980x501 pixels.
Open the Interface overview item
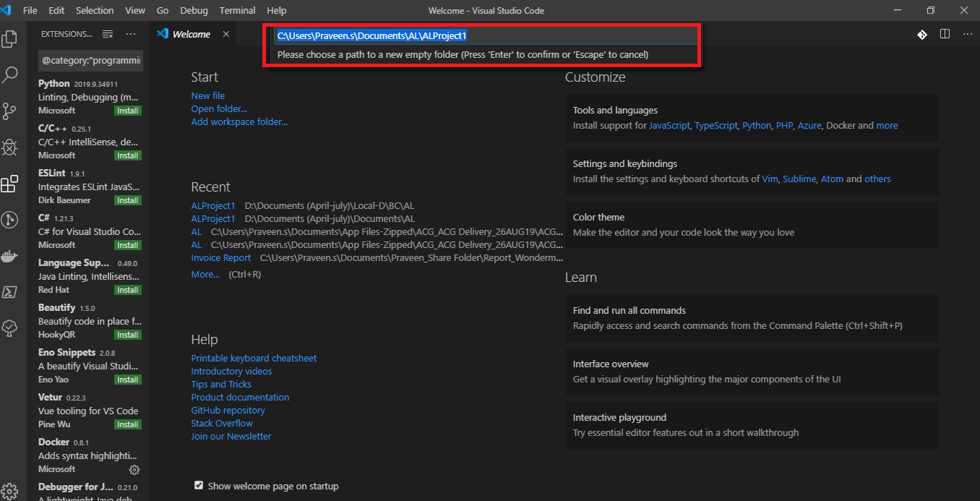pos(752,372)
